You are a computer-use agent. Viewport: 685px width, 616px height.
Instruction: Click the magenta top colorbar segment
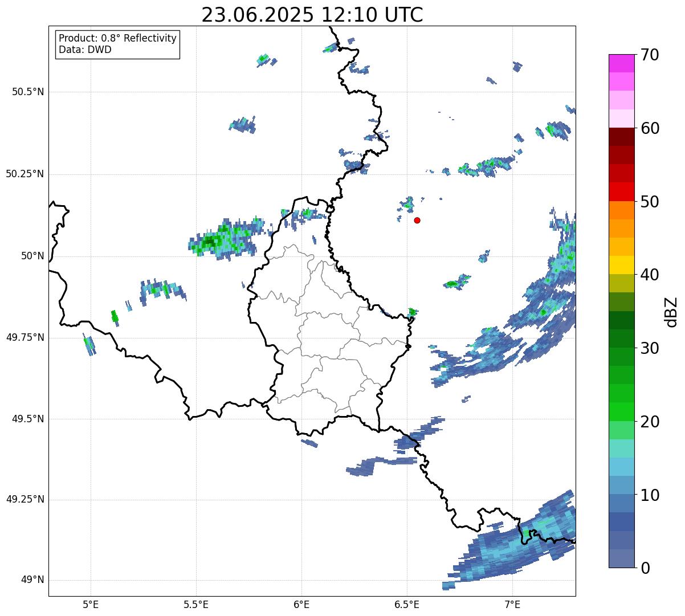pos(622,63)
